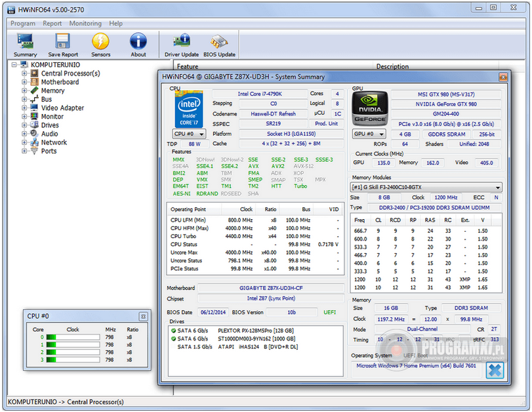Open the Program menu

pyautogui.click(x=23, y=24)
